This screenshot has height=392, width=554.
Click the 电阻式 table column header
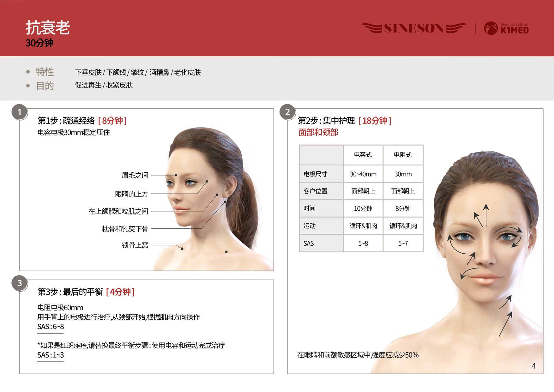[x=403, y=155]
